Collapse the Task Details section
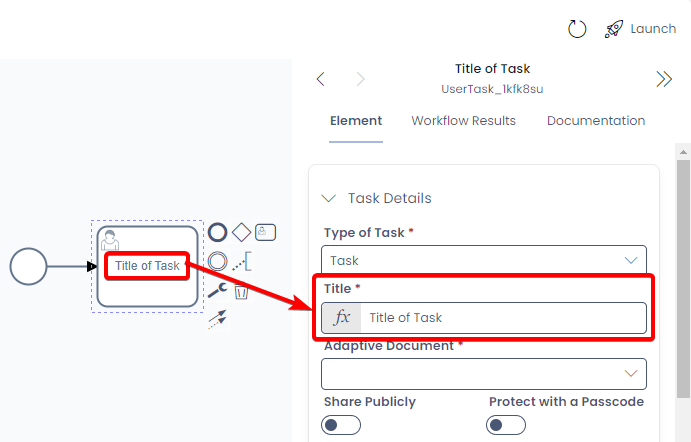Image resolution: width=691 pixels, height=442 pixels. [329, 198]
